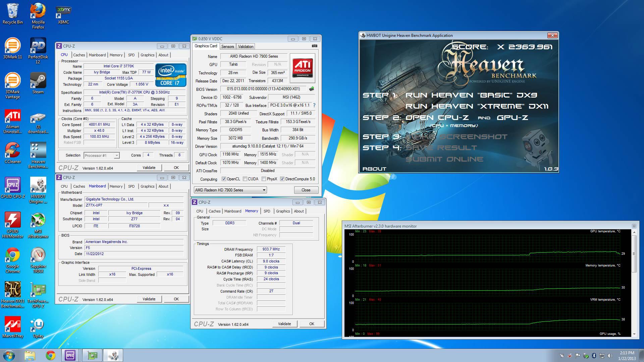The height and width of the screenshot is (362, 644).
Task: Open Atiman Uninstaller shortcut
Action: click(12, 121)
